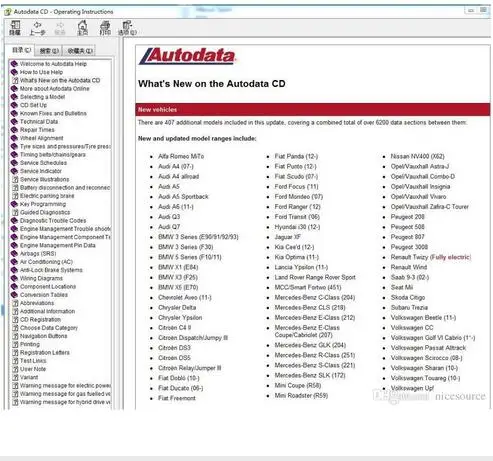Switch to the Contents (目录) tab
The width and height of the screenshot is (493, 461).
(x=21, y=50)
